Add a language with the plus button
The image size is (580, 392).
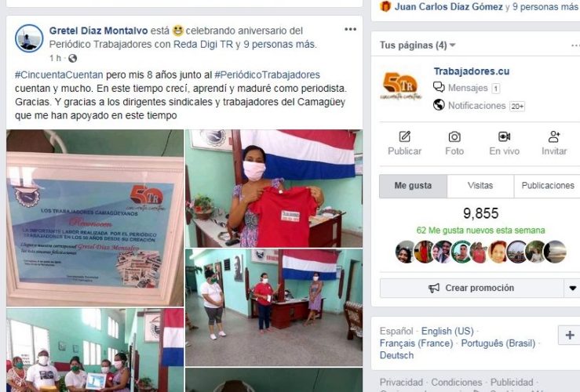(570, 335)
